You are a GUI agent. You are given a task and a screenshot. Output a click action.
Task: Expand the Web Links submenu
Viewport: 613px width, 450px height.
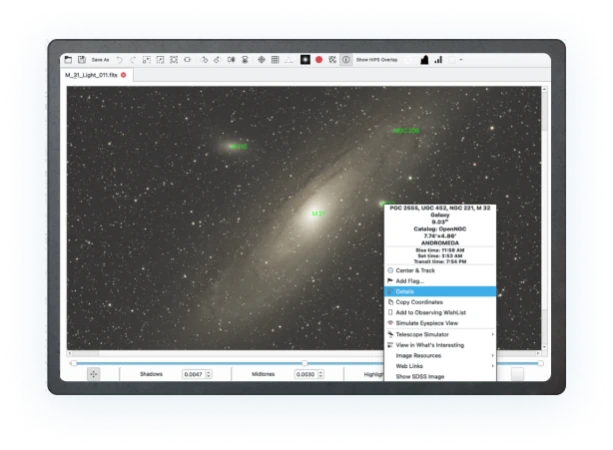click(x=440, y=366)
